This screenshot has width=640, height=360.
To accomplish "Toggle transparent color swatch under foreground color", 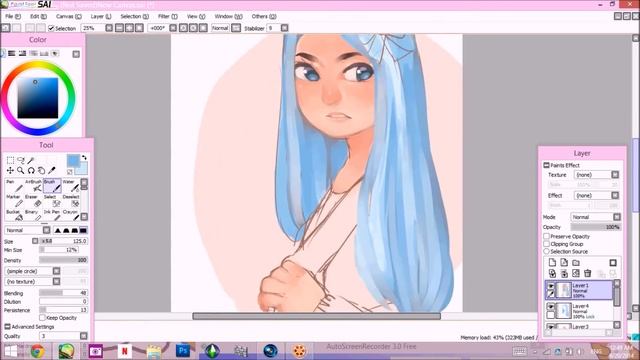I will (70, 172).
